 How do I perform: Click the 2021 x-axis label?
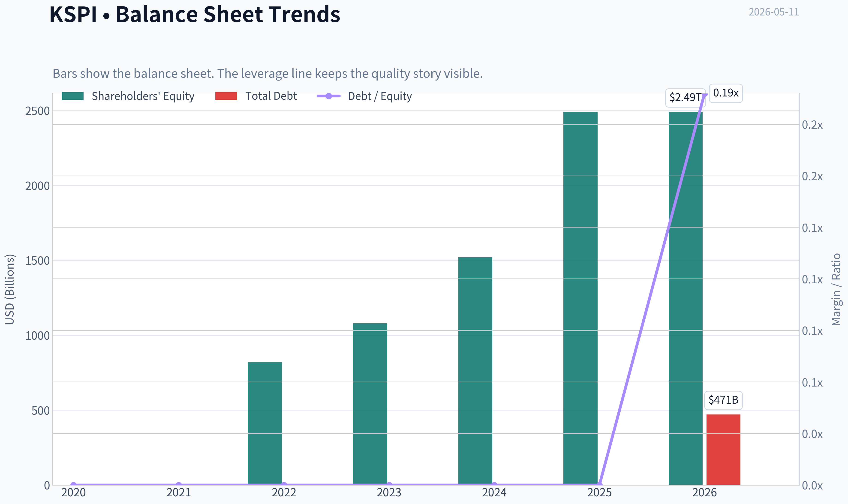(x=179, y=493)
